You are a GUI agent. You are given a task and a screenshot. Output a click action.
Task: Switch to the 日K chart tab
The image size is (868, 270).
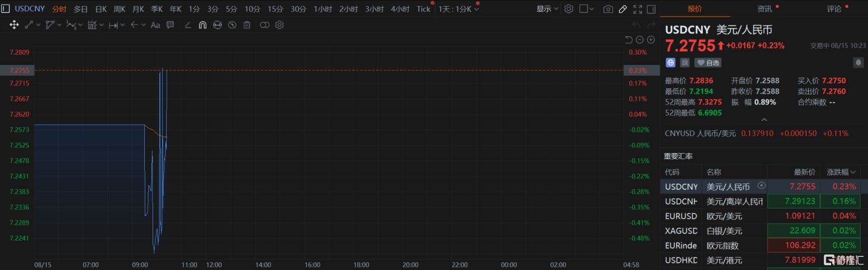[101, 9]
